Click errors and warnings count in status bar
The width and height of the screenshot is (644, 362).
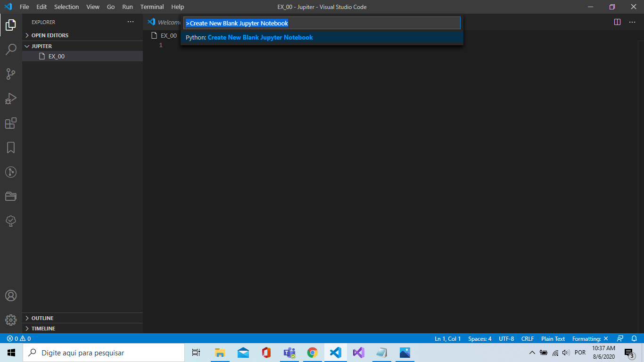point(19,338)
